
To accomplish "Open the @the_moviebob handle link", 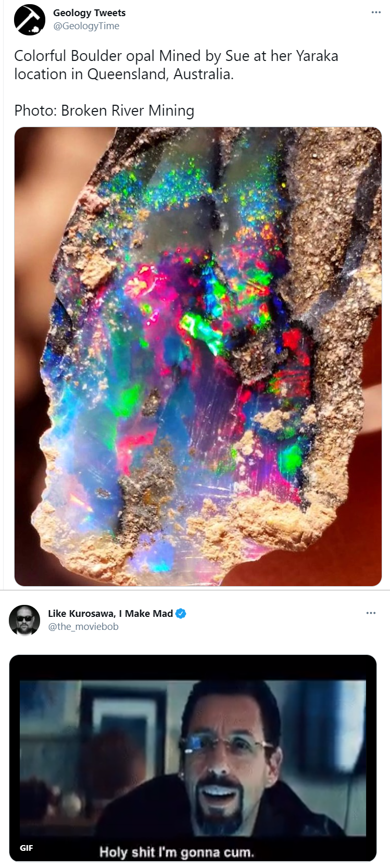I will (x=83, y=627).
